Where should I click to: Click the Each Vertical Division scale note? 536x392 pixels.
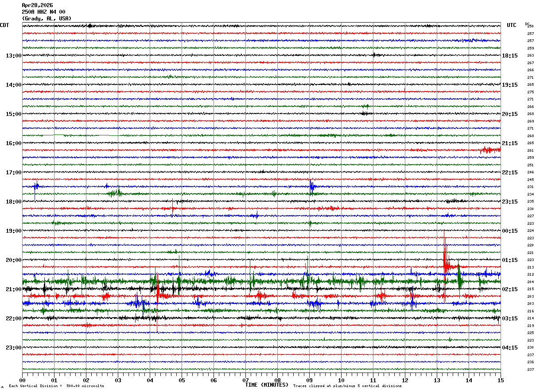coord(56,386)
